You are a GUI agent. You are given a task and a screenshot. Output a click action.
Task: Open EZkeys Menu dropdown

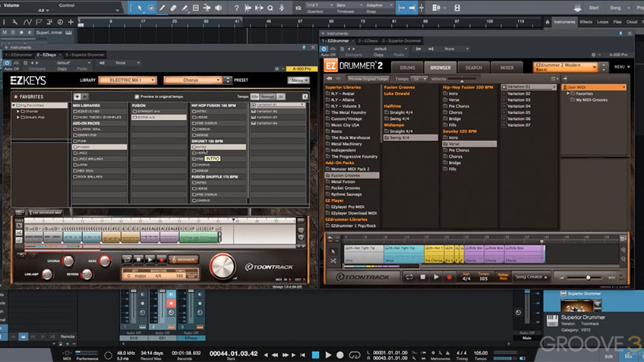[298, 80]
